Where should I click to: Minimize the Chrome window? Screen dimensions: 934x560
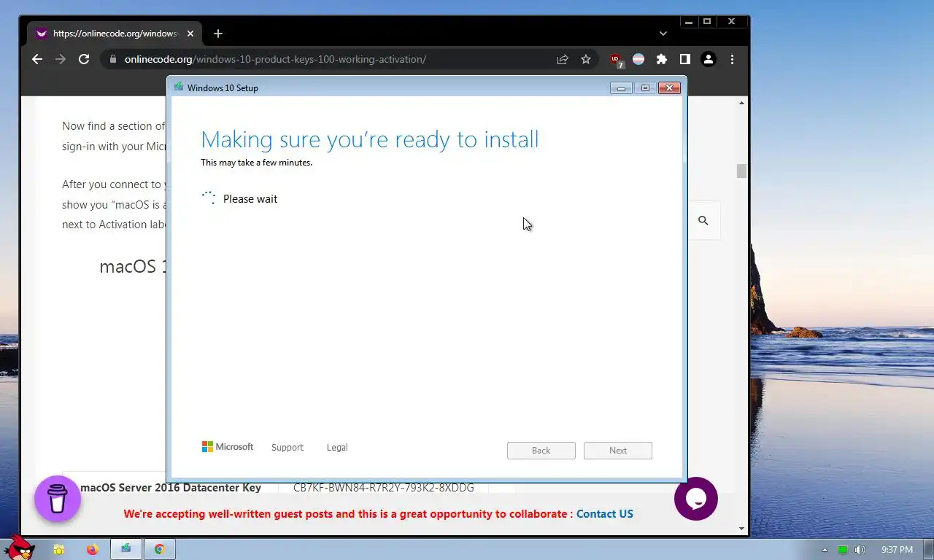689,22
